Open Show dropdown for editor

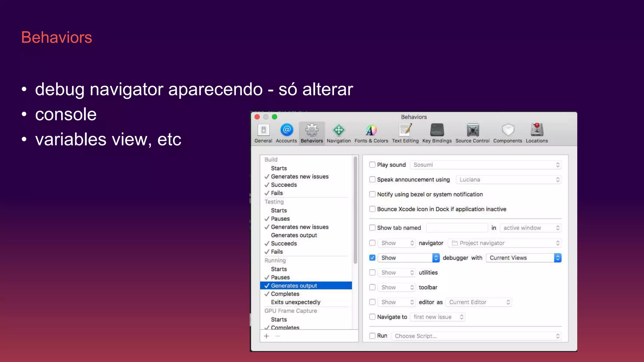point(397,302)
